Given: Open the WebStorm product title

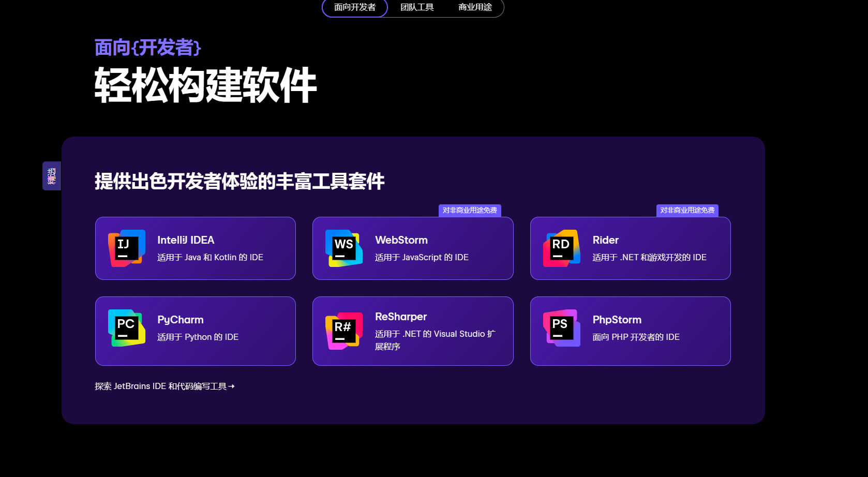Looking at the screenshot, I should pyautogui.click(x=401, y=240).
